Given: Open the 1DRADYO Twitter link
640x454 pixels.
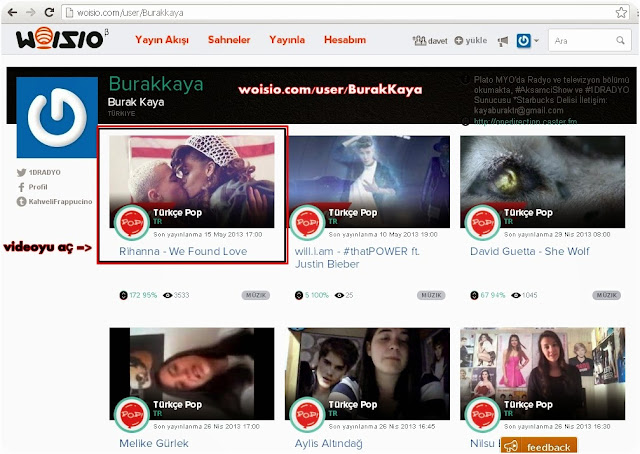Looking at the screenshot, I should [x=39, y=172].
